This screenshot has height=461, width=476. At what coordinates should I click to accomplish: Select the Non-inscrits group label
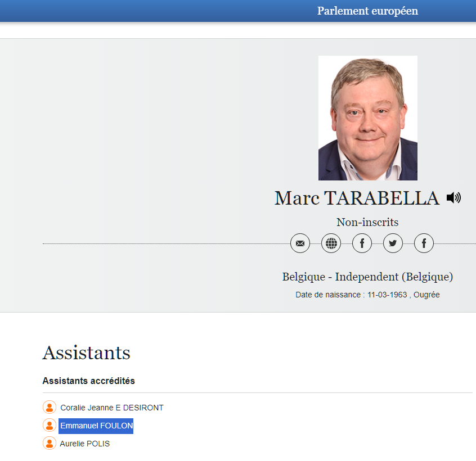click(367, 222)
